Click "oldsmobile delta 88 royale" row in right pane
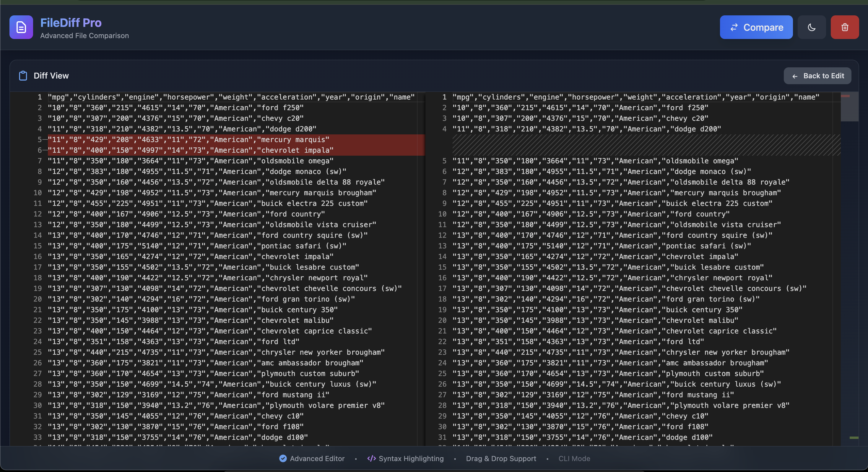The image size is (868, 472). tap(621, 182)
